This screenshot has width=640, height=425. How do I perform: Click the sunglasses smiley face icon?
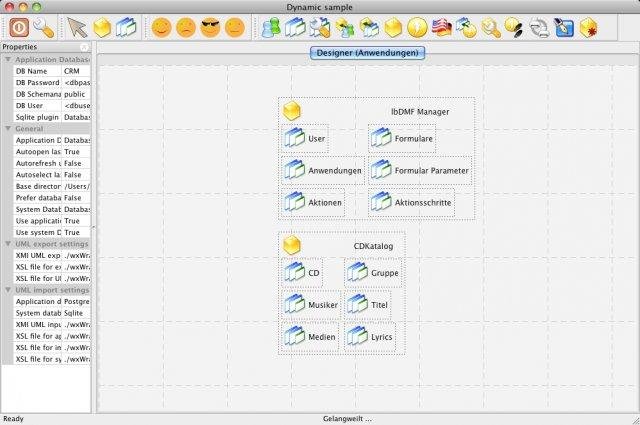[x=211, y=28]
